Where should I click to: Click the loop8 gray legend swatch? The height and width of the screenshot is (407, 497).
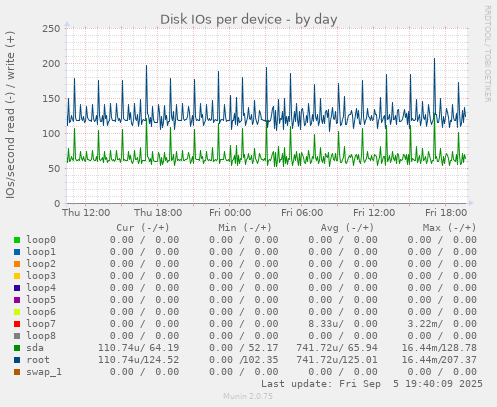tap(17, 336)
